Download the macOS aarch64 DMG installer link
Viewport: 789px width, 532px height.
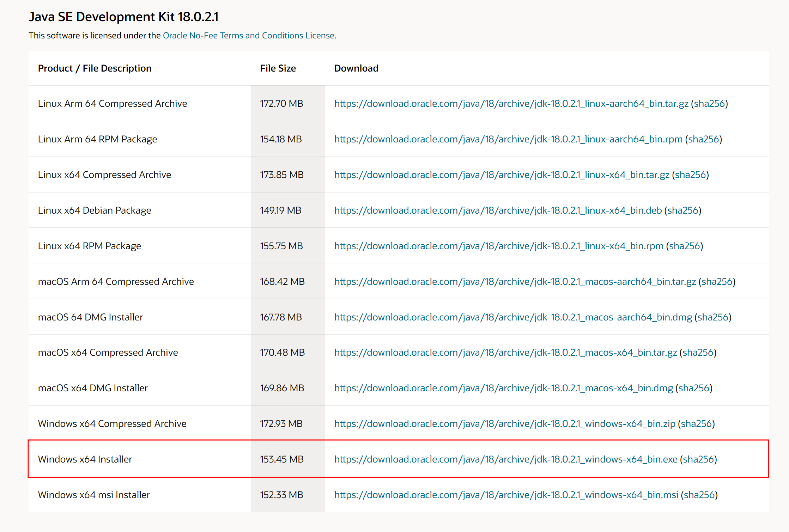(513, 317)
